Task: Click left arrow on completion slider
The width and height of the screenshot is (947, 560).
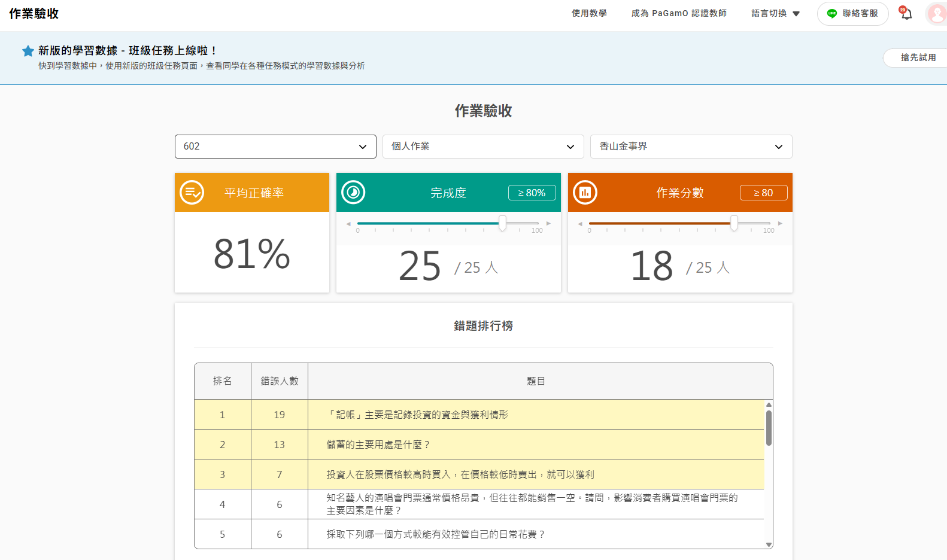Action: point(348,224)
